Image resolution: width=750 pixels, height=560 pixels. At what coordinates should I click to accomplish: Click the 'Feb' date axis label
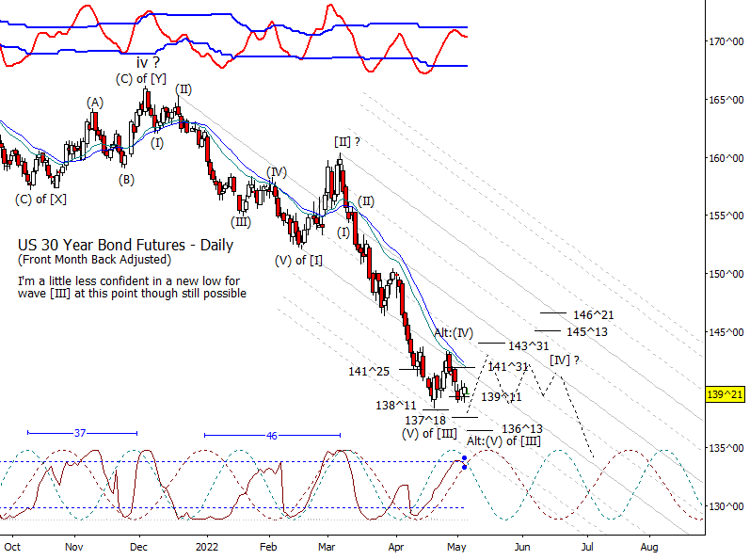(x=268, y=547)
